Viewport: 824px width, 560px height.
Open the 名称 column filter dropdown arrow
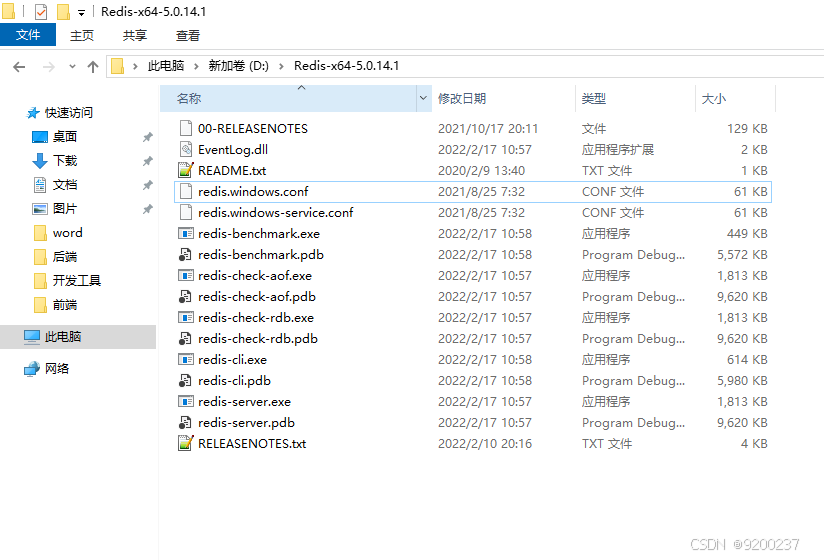pos(423,98)
